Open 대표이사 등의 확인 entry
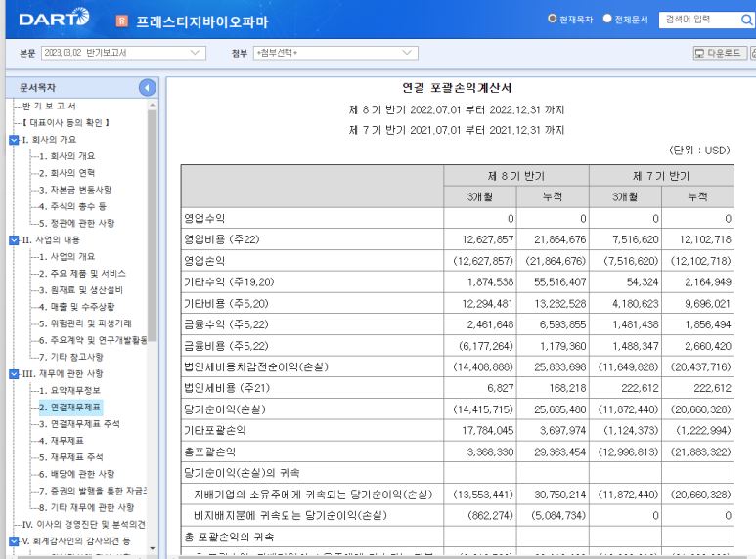 tap(67, 123)
